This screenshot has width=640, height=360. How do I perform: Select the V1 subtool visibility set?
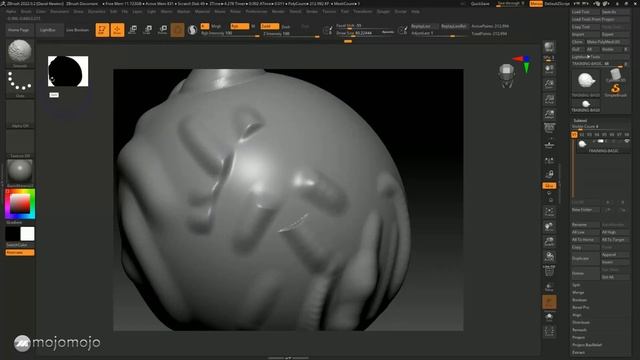click(574, 134)
